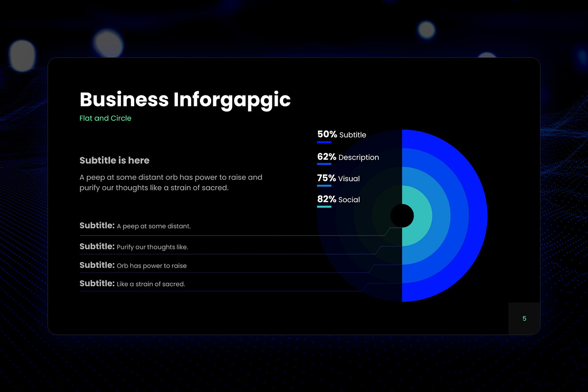Click the line 'Subtitle: Orb has power to raise'
The width and height of the screenshot is (588, 392).
coord(133,265)
